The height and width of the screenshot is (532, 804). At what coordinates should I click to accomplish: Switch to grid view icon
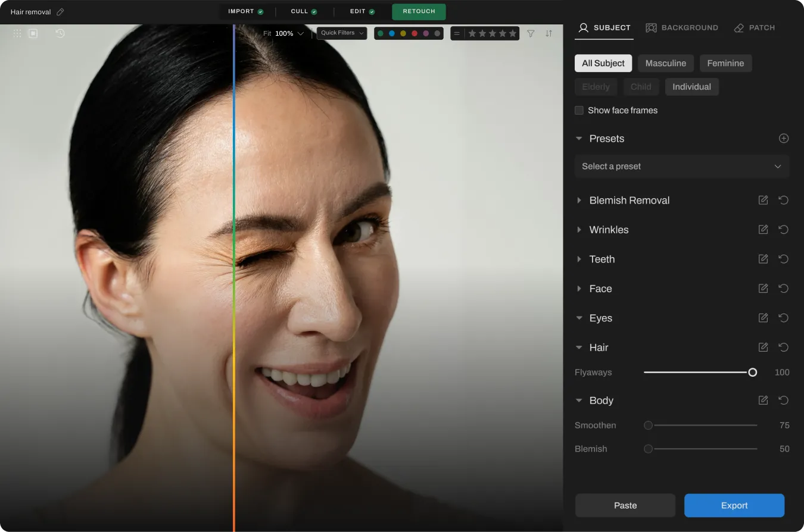(17, 33)
